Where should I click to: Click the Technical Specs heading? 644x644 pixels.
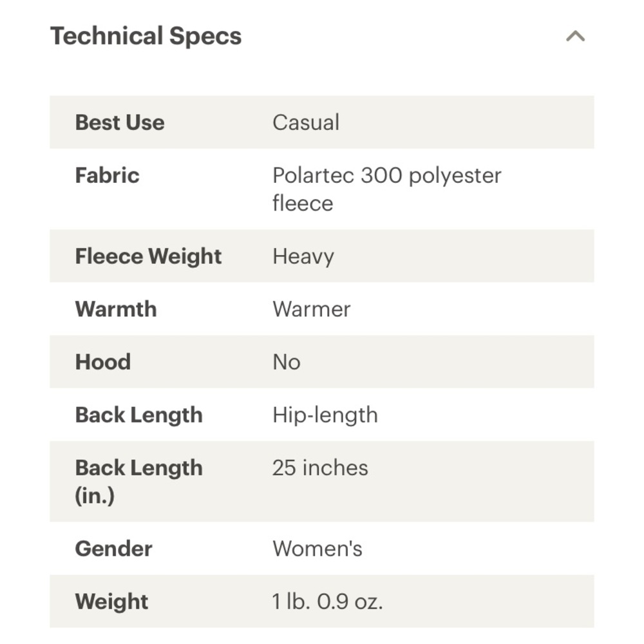pyautogui.click(x=146, y=35)
